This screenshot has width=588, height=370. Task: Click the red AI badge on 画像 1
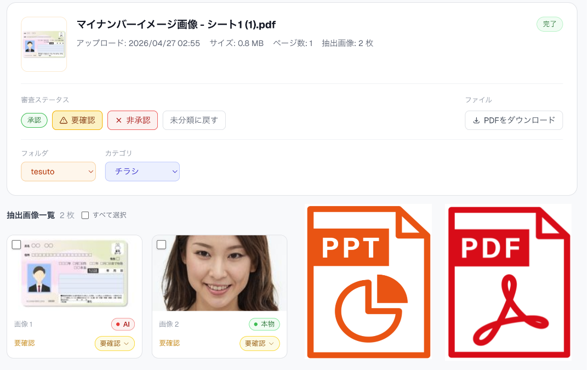click(x=123, y=324)
